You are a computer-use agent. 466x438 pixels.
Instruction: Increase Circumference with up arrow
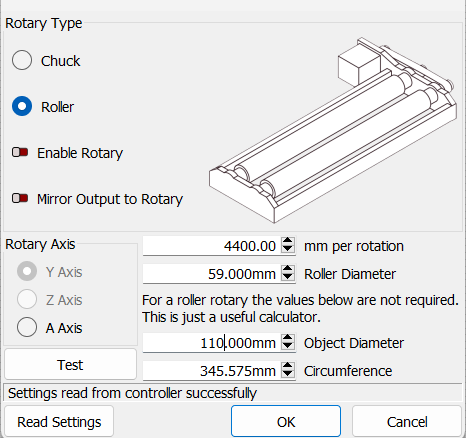[288, 366]
